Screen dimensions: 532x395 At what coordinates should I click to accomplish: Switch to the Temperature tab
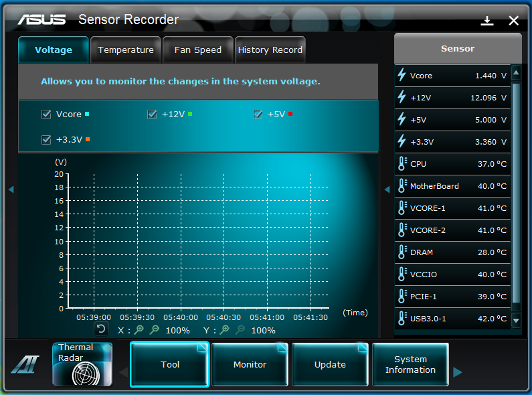tap(126, 50)
